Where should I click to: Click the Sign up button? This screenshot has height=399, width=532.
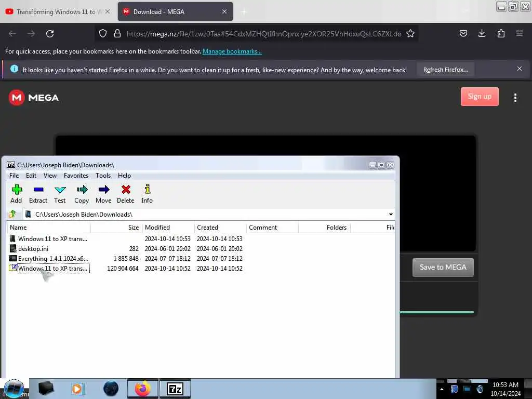click(480, 97)
